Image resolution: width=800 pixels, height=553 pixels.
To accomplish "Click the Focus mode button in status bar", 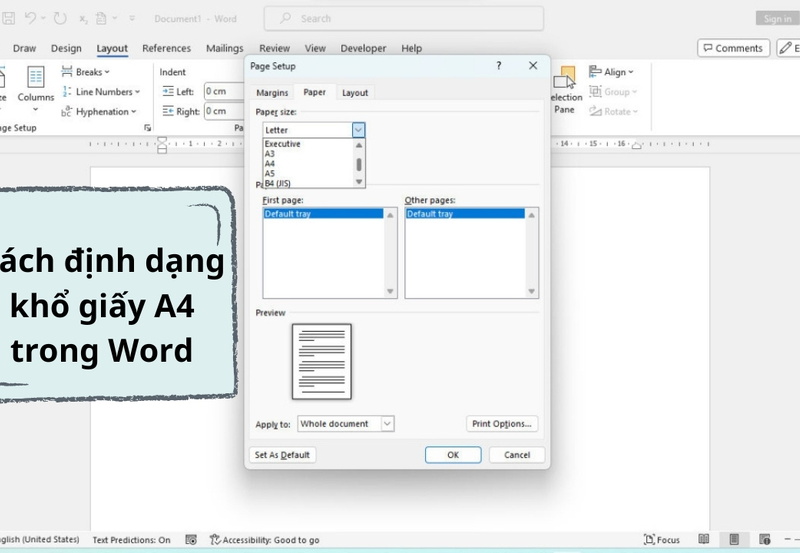I will pyautogui.click(x=662, y=540).
